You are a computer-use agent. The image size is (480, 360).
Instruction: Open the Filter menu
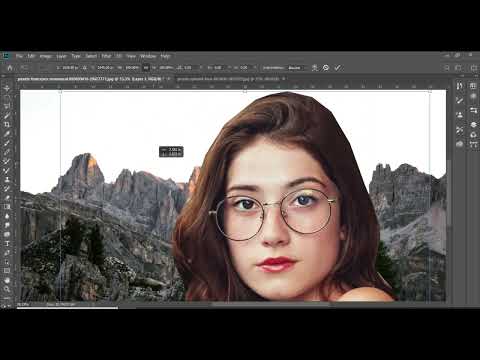tap(106, 56)
